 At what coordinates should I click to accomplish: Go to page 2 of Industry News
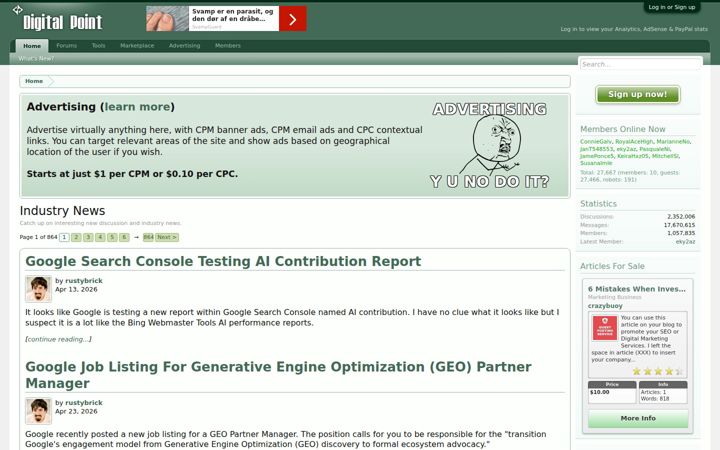click(76, 237)
